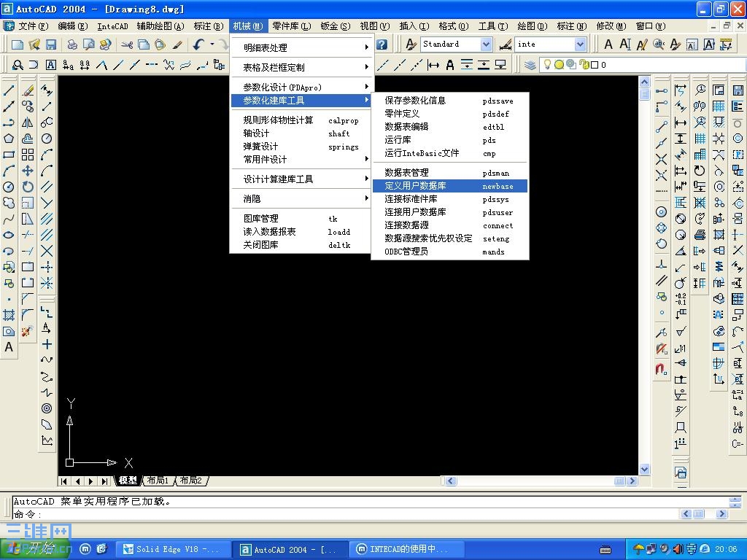The height and width of the screenshot is (560, 747).
Task: Save the drawing with the floppy icon
Action: point(50,44)
